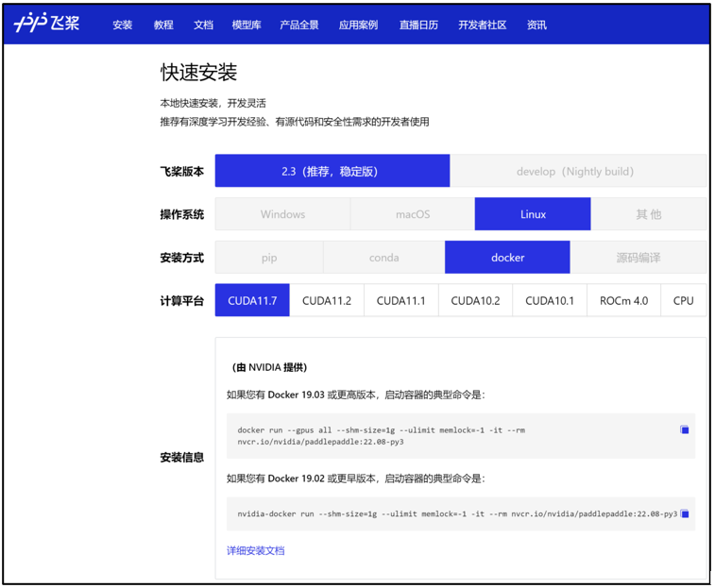
Task: Copy the nvidia-docker run command
Action: (x=684, y=513)
